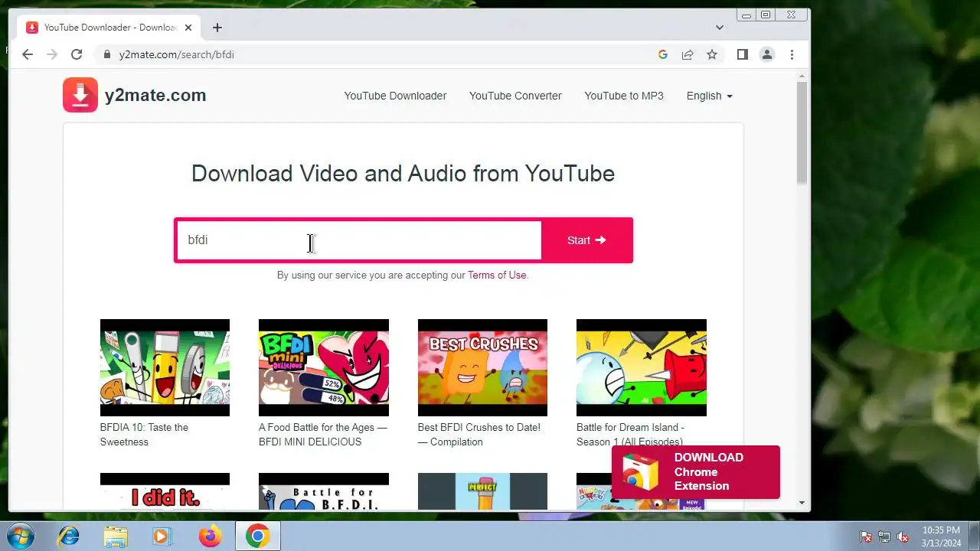The width and height of the screenshot is (980, 551).
Task: Open BFDI MINI DELICIOUS video thumbnail
Action: (x=324, y=367)
